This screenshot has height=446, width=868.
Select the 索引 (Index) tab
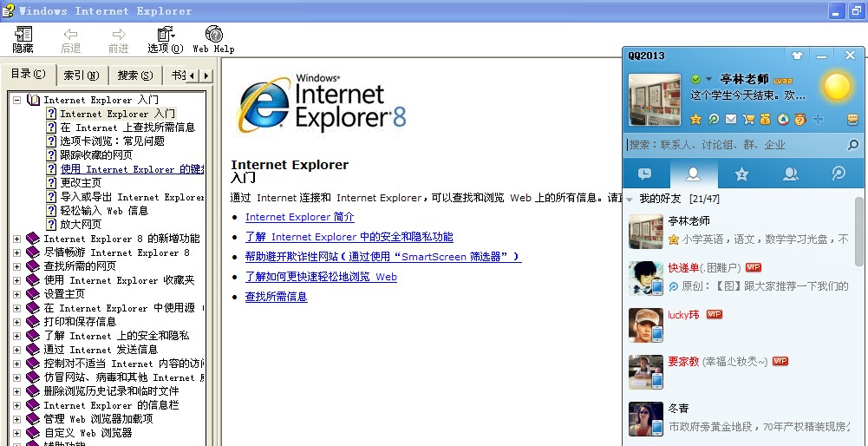tap(82, 75)
